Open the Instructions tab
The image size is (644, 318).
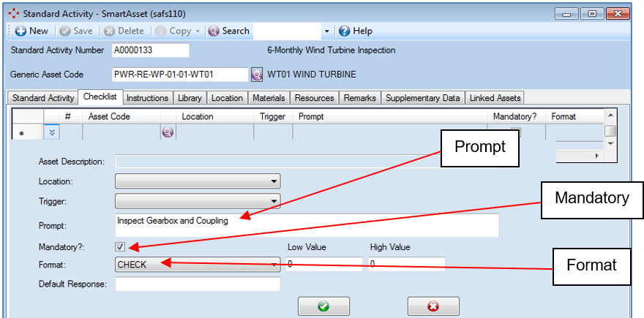147,98
